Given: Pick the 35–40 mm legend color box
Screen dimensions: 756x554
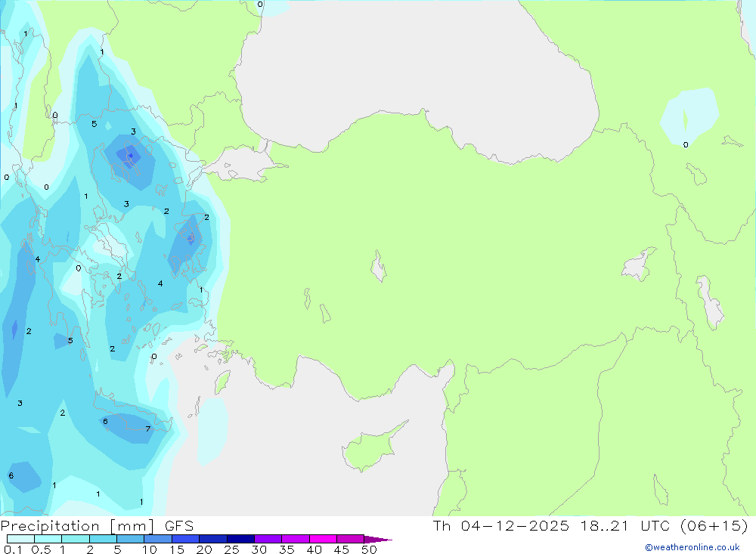Looking at the screenshot, I should [x=295, y=539].
